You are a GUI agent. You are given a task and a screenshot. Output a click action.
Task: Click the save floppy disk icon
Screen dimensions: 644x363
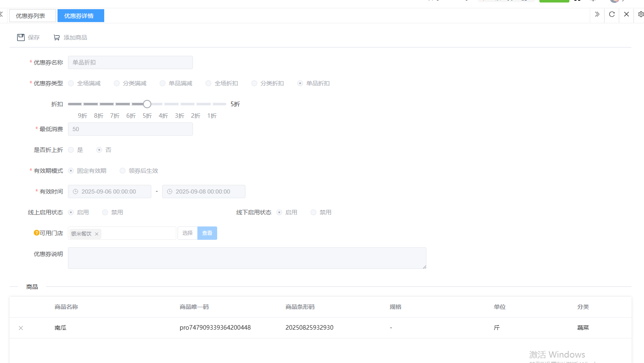(21, 37)
